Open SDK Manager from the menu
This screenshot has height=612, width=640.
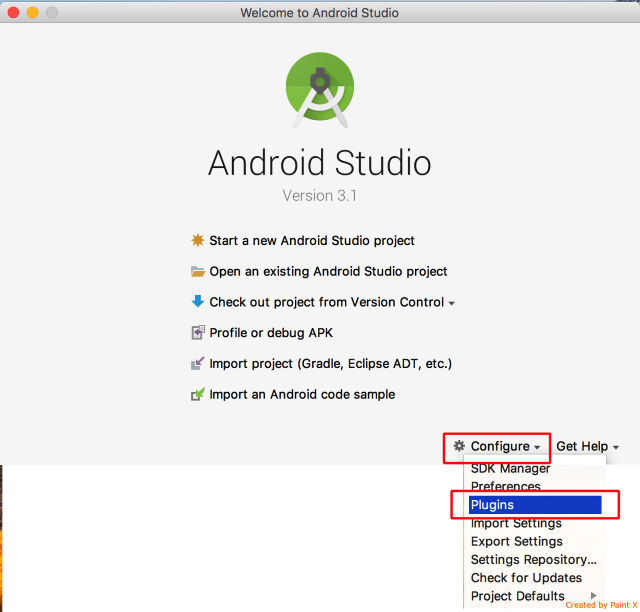[x=510, y=469]
